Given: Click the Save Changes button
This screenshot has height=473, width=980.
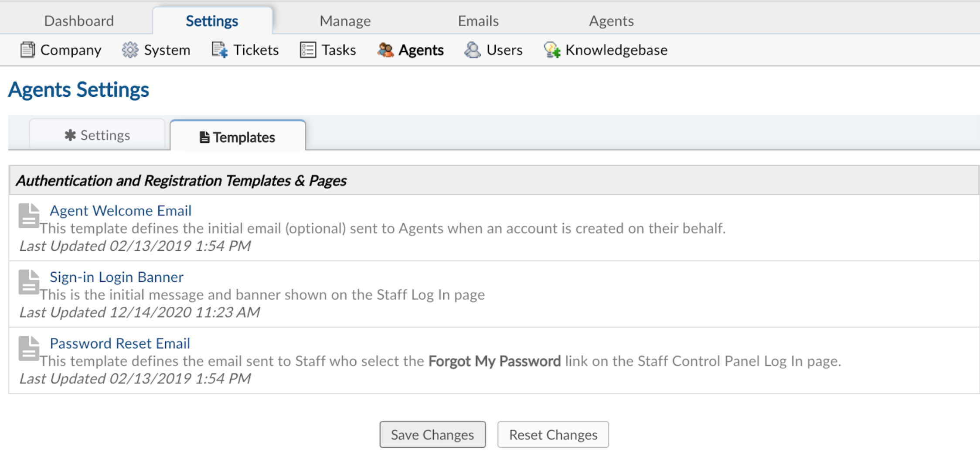Looking at the screenshot, I should point(432,434).
